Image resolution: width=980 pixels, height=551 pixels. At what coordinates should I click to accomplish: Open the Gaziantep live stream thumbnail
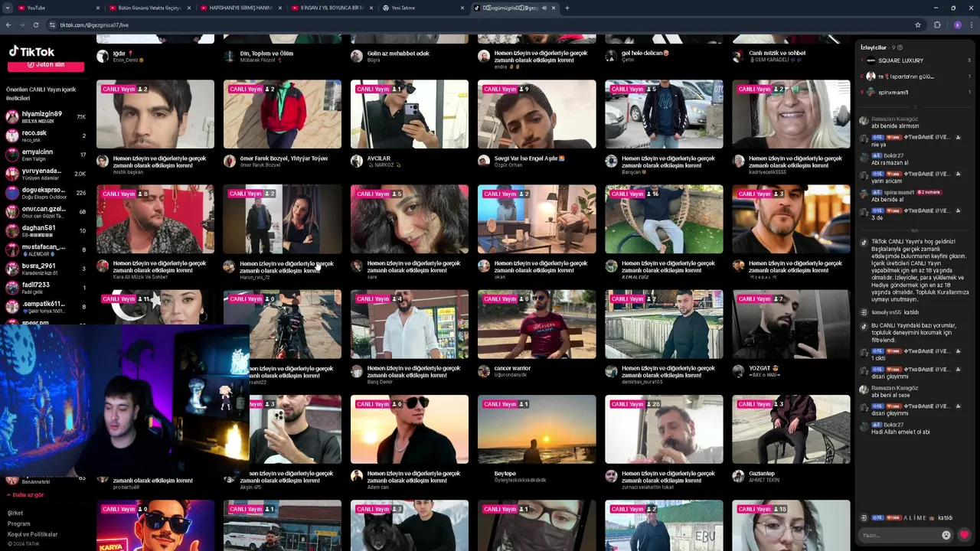tap(791, 429)
